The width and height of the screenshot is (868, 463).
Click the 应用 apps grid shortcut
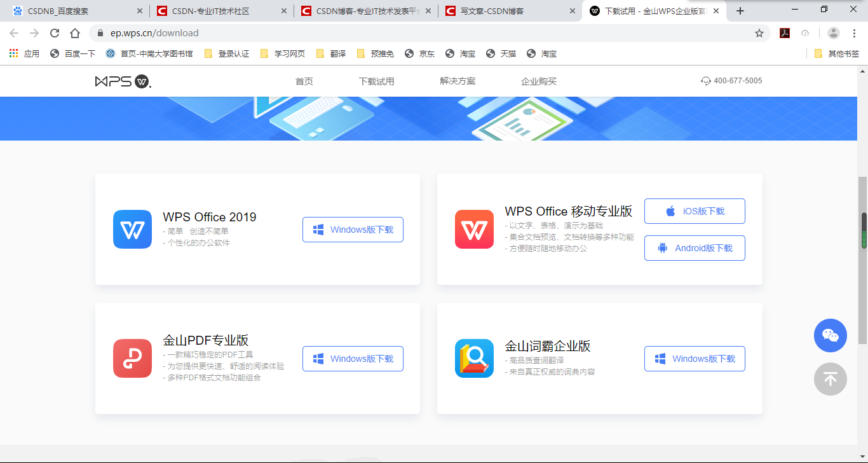pos(24,53)
